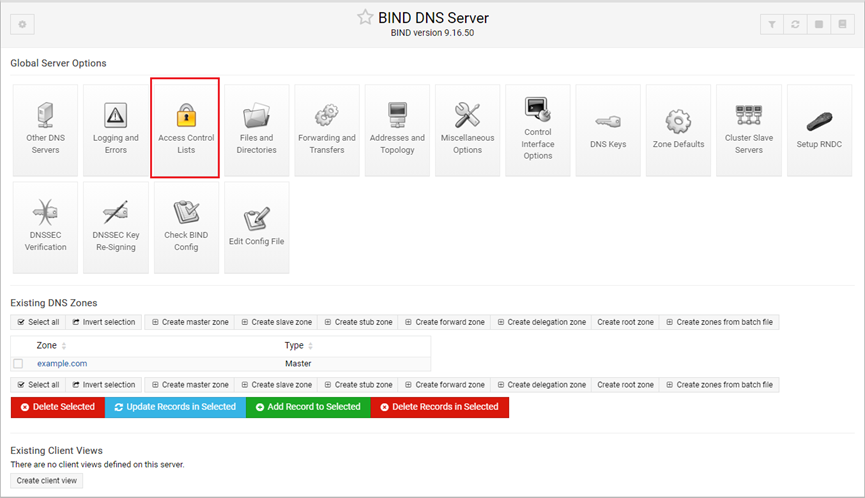The height and width of the screenshot is (498, 865).
Task: Click upper Create forward zone
Action: point(445,322)
